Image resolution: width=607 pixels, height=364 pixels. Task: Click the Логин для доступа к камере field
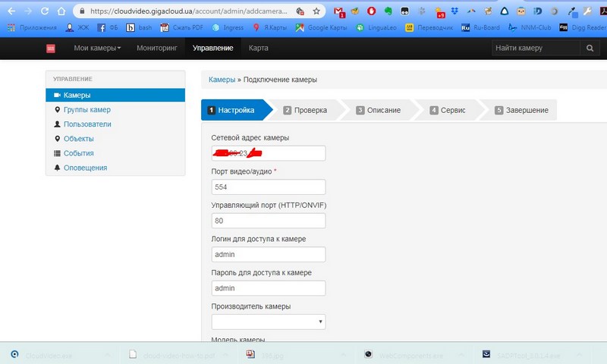point(269,255)
